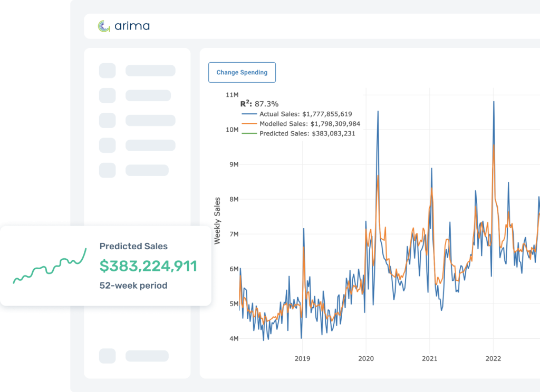Screen dimensions: 540x392
Task: Select the first sidebar placeholder icon
Action: pyautogui.click(x=107, y=71)
